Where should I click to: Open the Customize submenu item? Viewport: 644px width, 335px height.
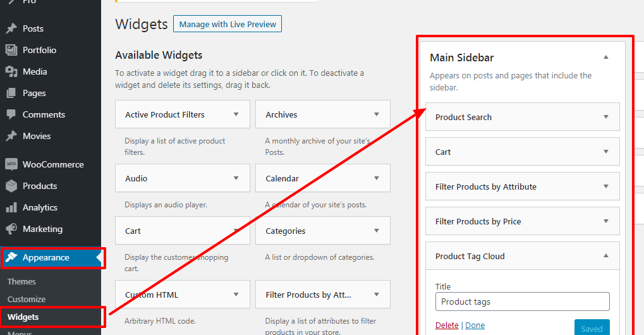pyautogui.click(x=27, y=299)
